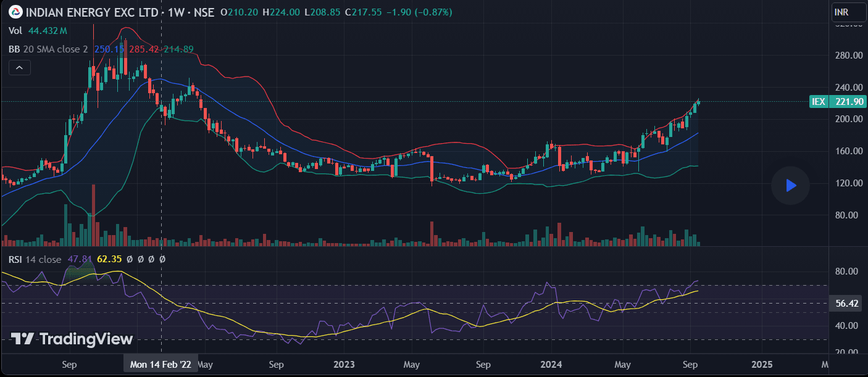Click the RSI value label 56.42

(847, 305)
